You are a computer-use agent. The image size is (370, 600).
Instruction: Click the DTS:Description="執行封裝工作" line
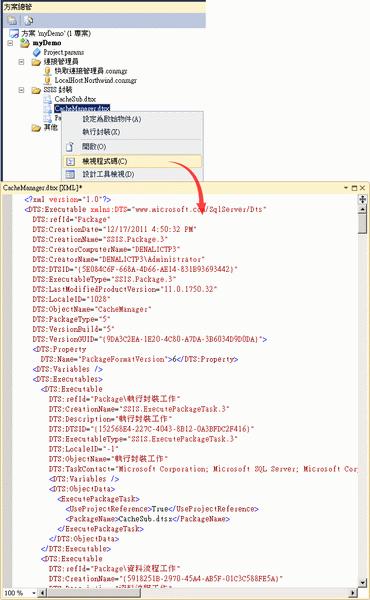pyautogui.click(x=111, y=419)
